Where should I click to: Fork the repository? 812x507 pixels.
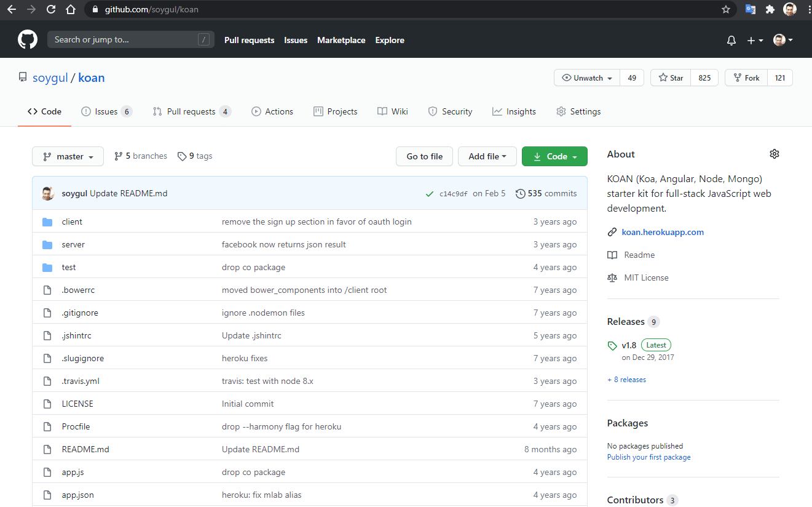(745, 78)
